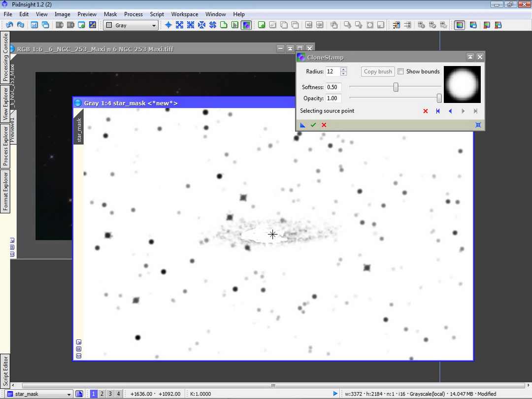Open the Mask menu
This screenshot has height=399, width=532.
tap(110, 14)
